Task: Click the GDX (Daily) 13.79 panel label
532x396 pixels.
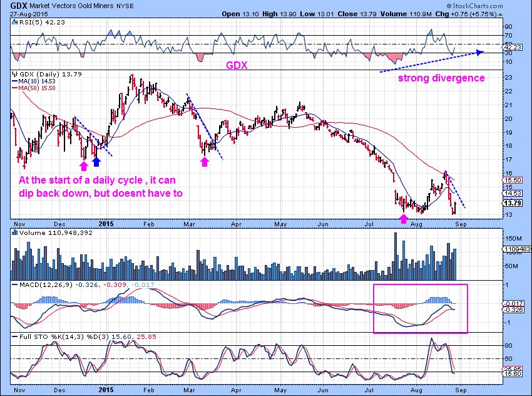Action: click(51, 74)
